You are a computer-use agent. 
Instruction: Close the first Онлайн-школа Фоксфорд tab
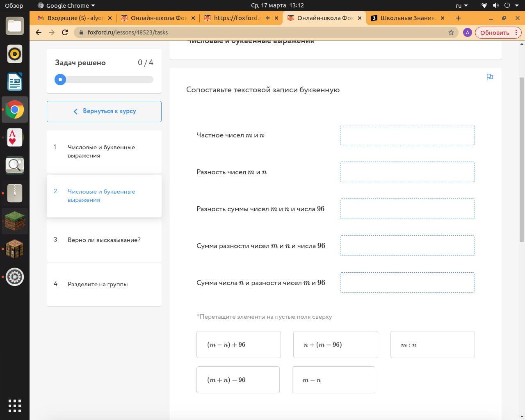(x=193, y=18)
